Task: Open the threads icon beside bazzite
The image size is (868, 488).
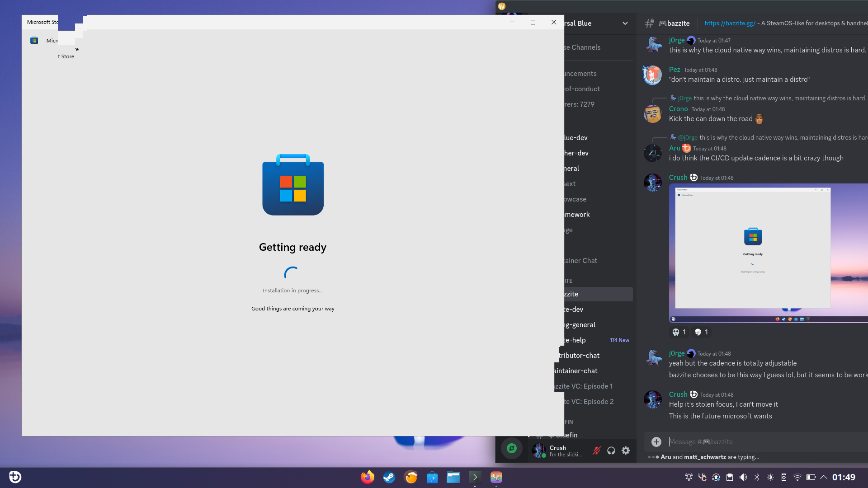Action: click(x=649, y=23)
